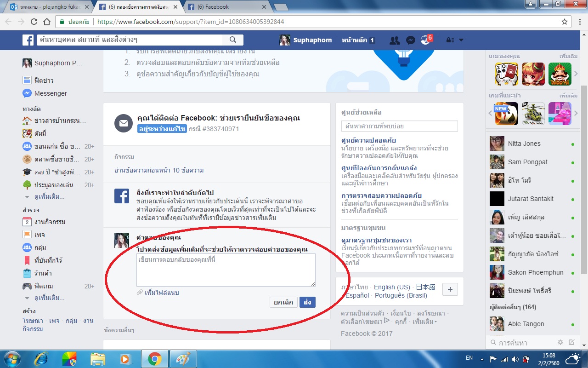
Task: Open ศูนย์ความปลอดภัย link
Action: (x=369, y=140)
